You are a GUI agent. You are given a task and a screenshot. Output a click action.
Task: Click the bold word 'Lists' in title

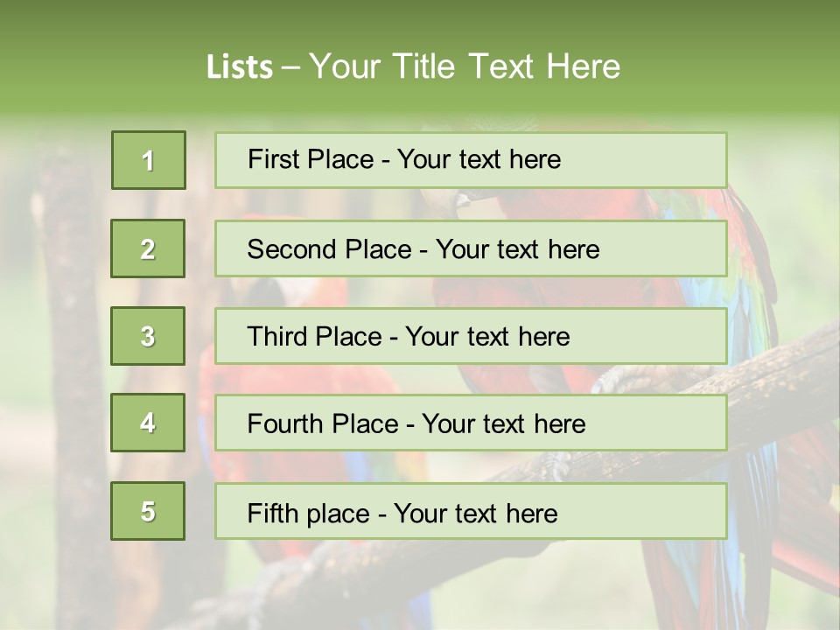coord(239,66)
